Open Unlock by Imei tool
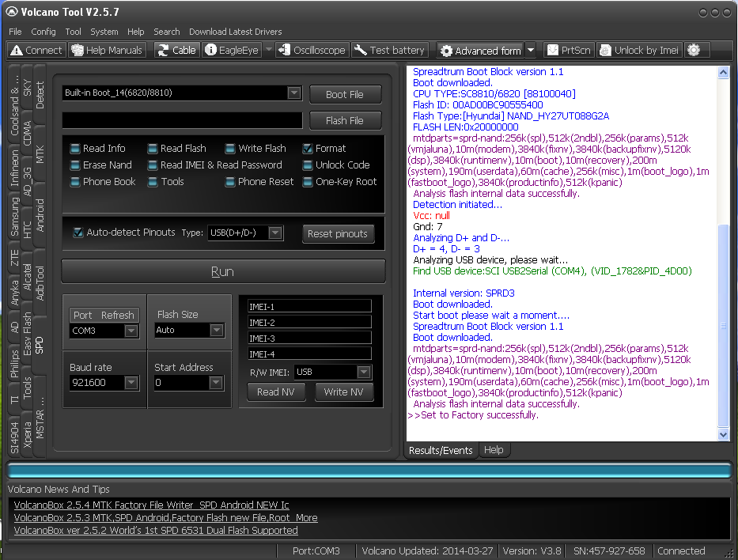 tap(638, 50)
